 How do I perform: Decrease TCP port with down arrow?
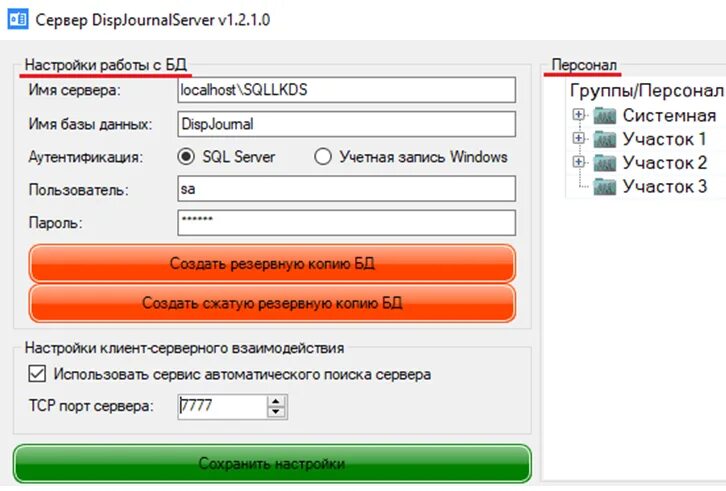coord(276,412)
